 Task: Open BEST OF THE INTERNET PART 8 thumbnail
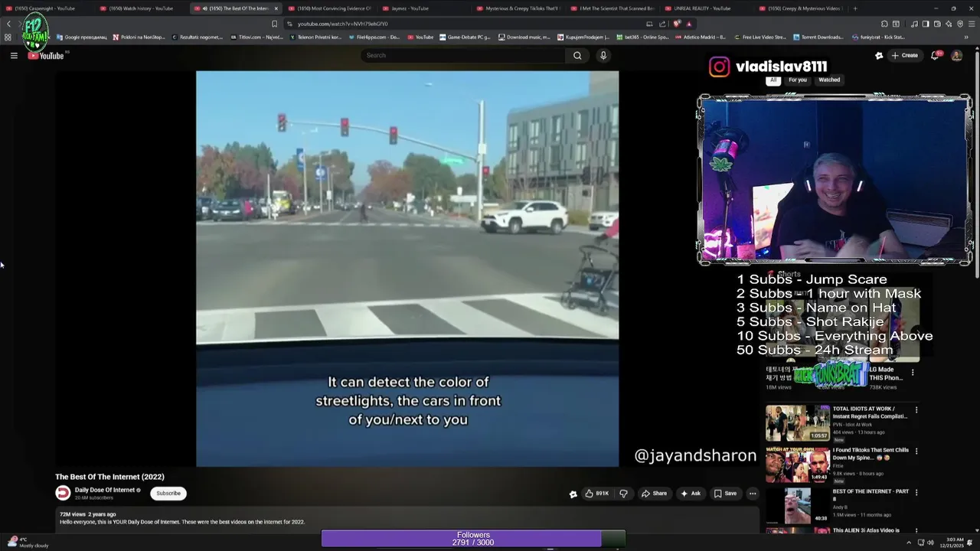(x=797, y=506)
